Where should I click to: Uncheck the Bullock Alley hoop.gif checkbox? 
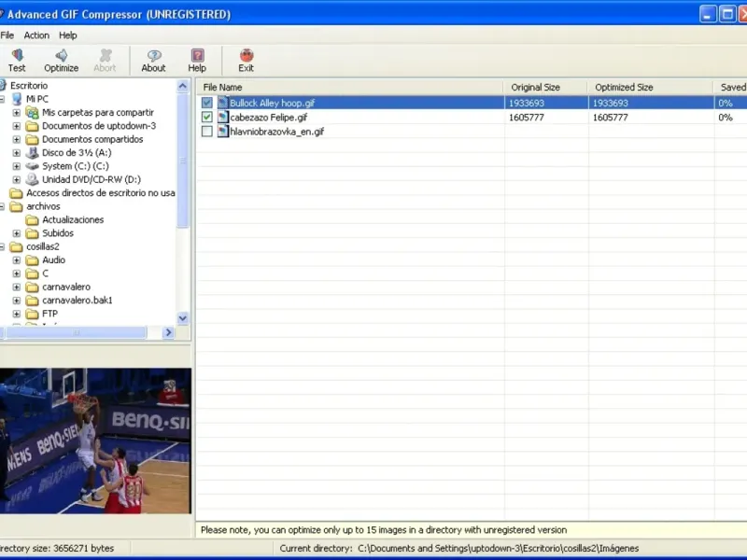207,103
